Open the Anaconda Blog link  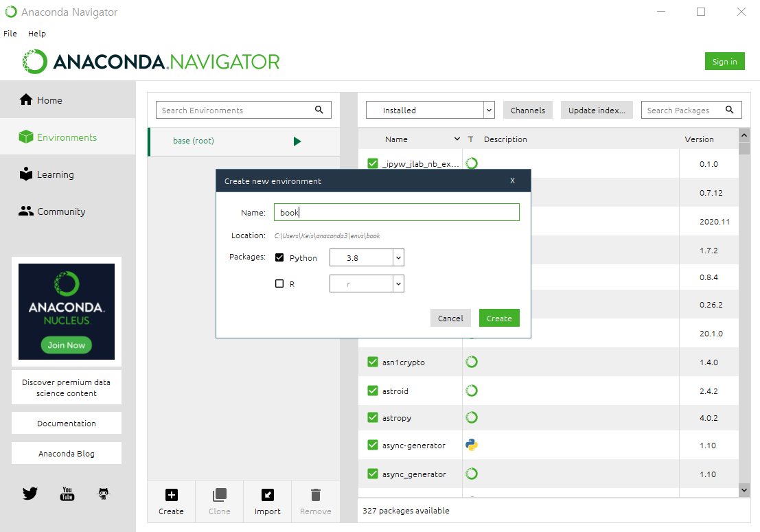coord(67,454)
